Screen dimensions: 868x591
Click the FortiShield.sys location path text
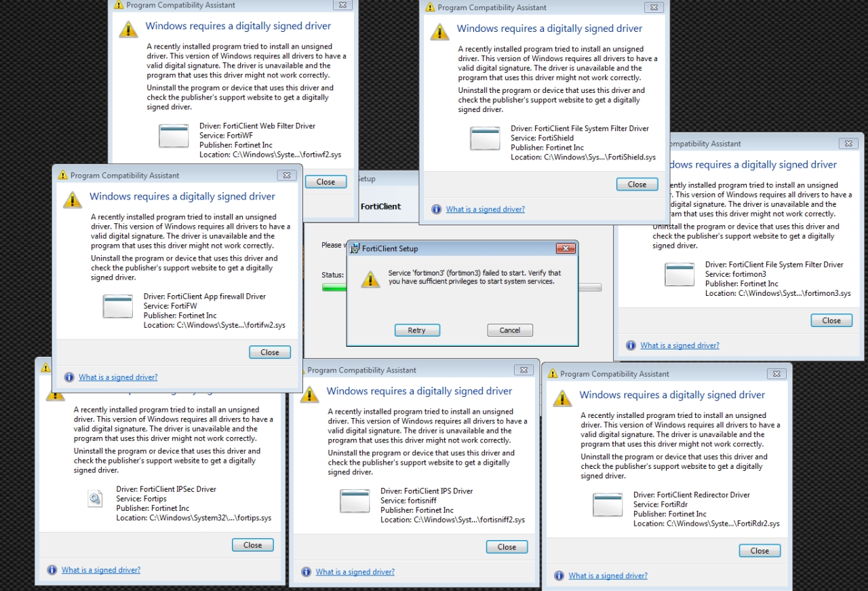583,157
